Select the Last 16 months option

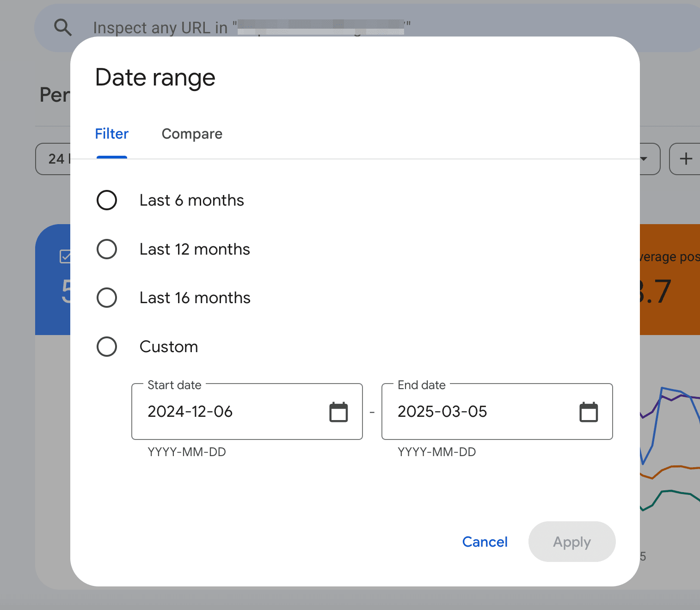click(107, 298)
